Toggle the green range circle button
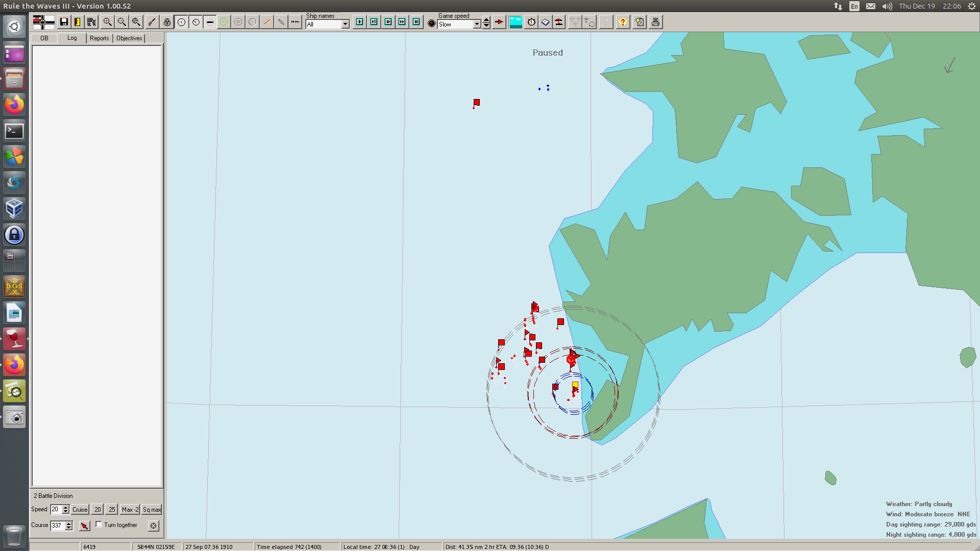Image resolution: width=980 pixels, height=551 pixels. click(x=224, y=22)
